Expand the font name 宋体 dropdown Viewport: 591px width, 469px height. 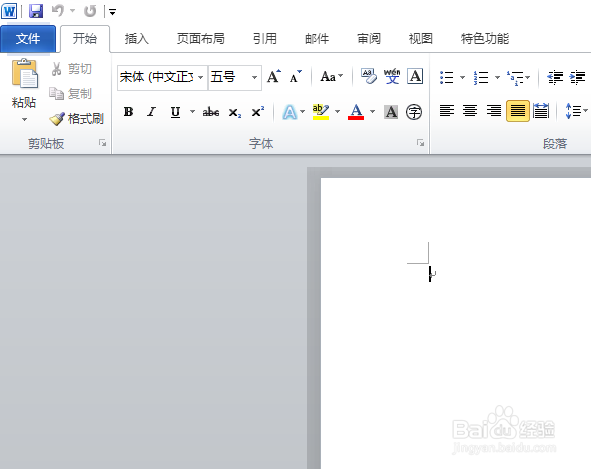(201, 77)
